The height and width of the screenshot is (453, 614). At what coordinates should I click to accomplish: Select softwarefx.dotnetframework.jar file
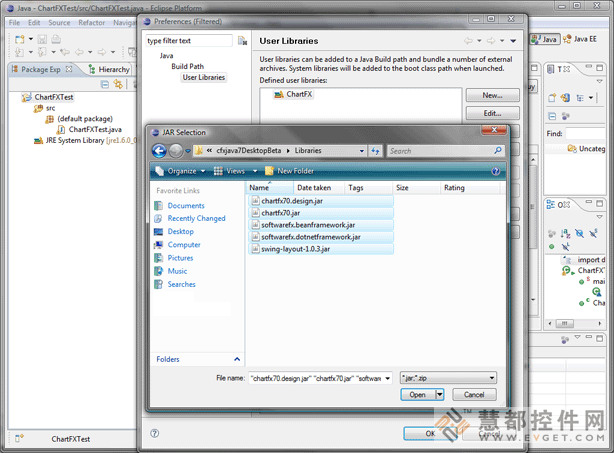pos(321,237)
